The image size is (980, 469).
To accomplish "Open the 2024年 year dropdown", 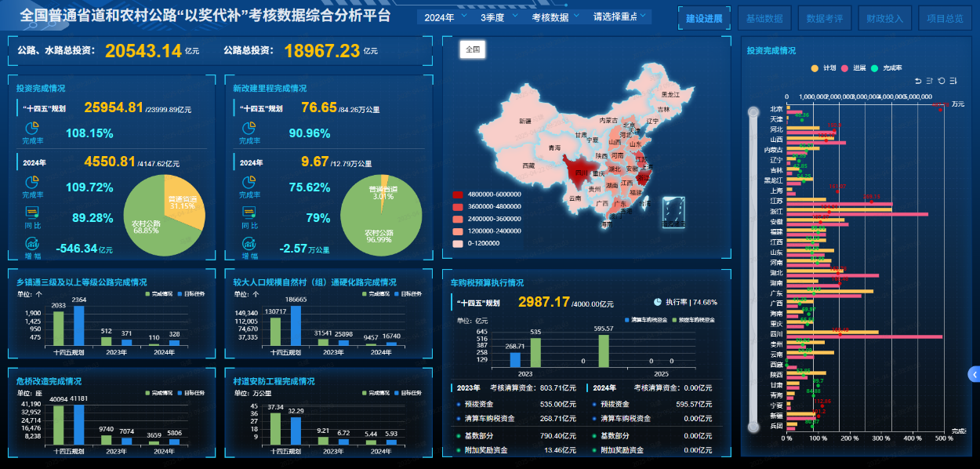I will [443, 17].
